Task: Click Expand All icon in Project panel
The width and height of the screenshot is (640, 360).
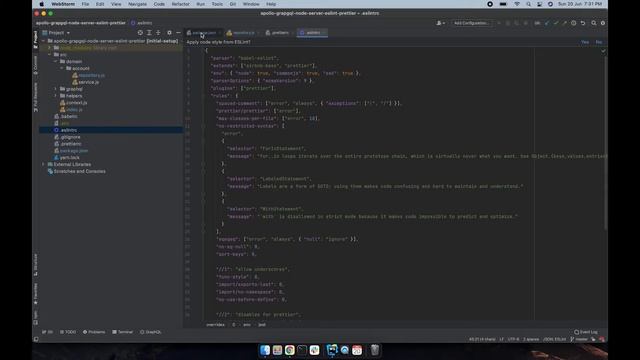Action: click(x=149, y=33)
